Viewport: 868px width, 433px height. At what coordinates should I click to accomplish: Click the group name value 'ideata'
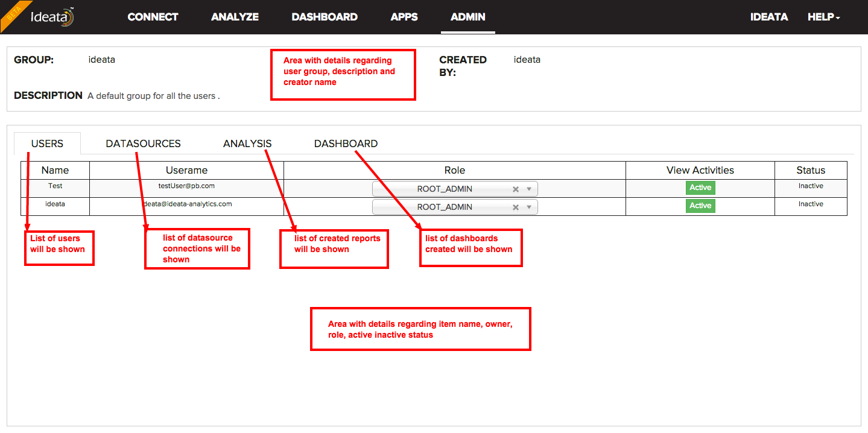pyautogui.click(x=101, y=60)
